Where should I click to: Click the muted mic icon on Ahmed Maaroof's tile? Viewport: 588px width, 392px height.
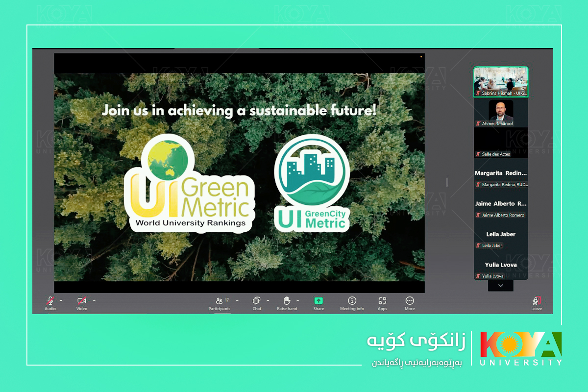(x=478, y=123)
